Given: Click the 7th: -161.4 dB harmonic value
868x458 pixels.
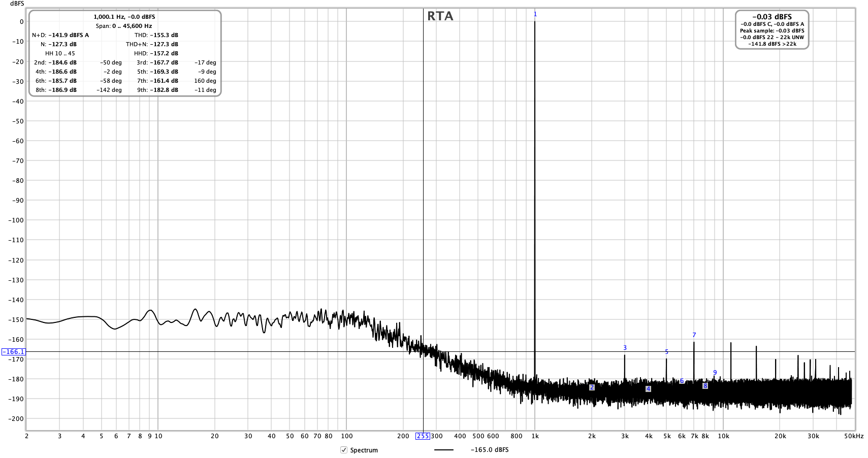Looking at the screenshot, I should [157, 81].
